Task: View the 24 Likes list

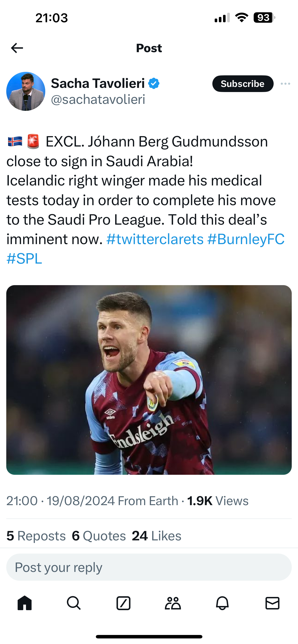Action: click(157, 536)
